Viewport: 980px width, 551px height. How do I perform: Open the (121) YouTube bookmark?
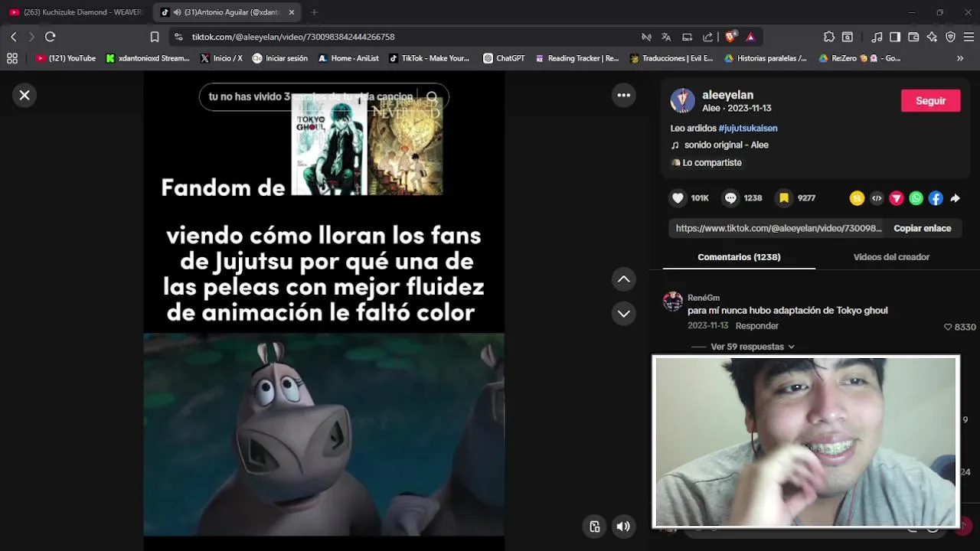66,58
